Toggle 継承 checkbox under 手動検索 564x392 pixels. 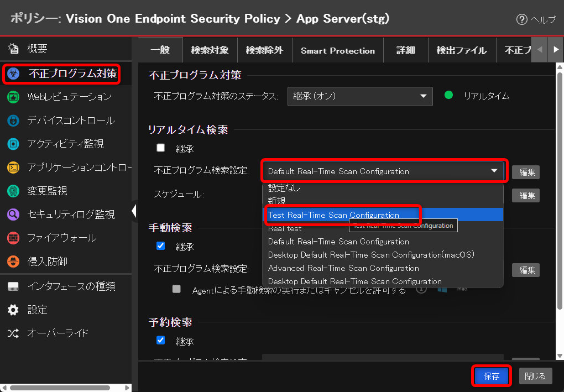(161, 246)
